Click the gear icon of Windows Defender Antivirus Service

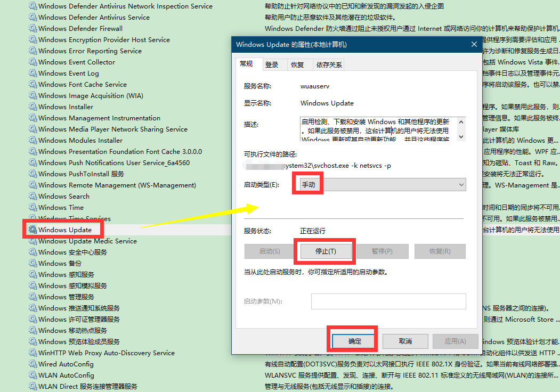point(33,17)
